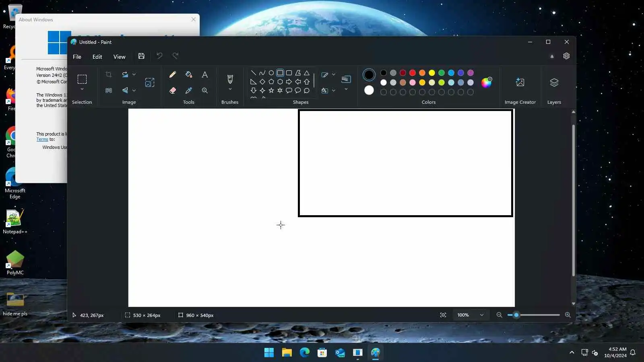Expand Shape fill options chevron
This screenshot has height=362, width=644.
click(x=334, y=90)
